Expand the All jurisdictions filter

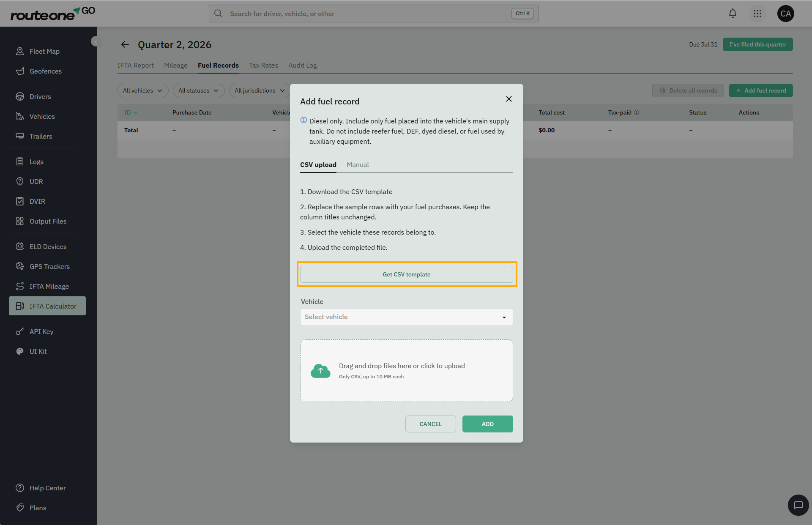coord(260,90)
